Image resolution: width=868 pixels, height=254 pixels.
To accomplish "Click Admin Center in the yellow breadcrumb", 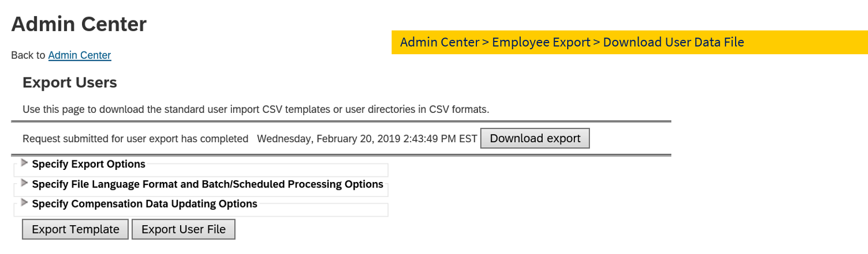I will click(440, 42).
